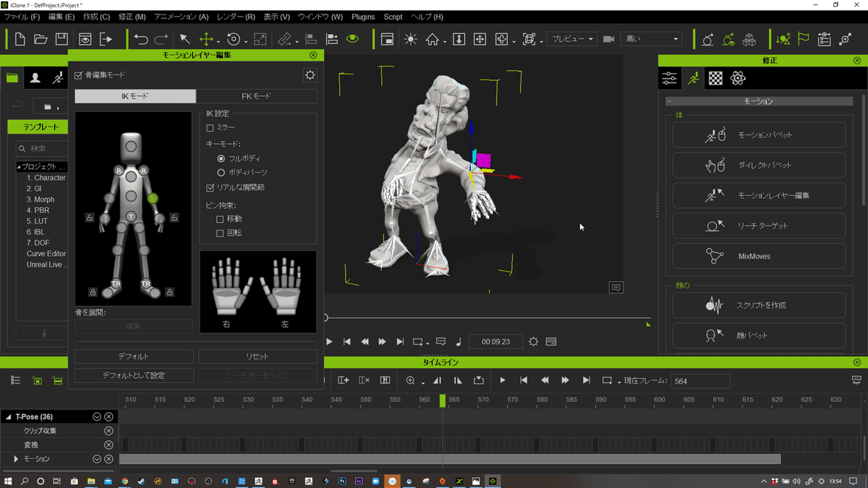Open the ファイル (F) menu
The image size is (868, 488).
click(22, 16)
